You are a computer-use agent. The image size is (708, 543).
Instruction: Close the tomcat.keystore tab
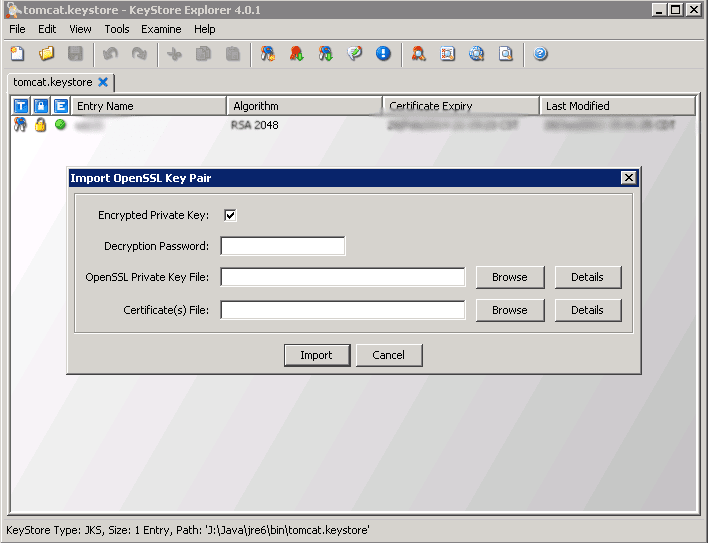pos(103,82)
